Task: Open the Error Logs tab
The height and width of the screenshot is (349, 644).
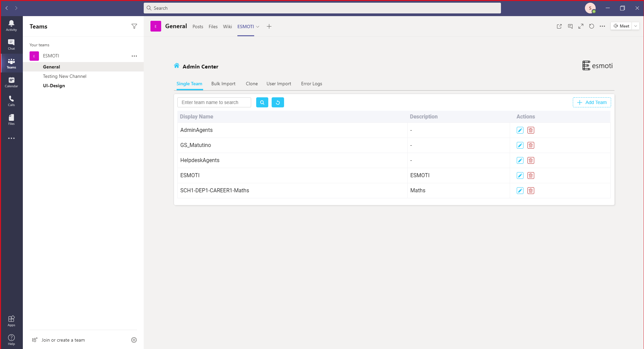Action: coord(312,84)
